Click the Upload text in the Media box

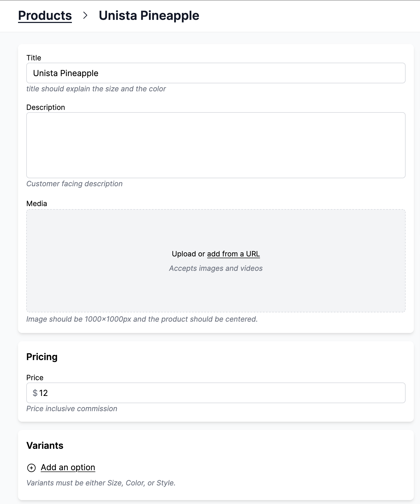(x=184, y=254)
